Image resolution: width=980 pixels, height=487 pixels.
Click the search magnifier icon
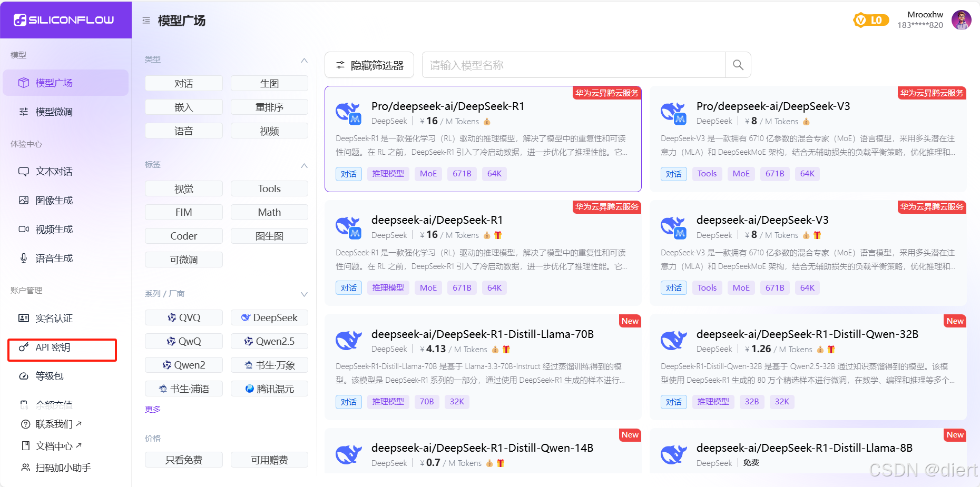coord(738,65)
